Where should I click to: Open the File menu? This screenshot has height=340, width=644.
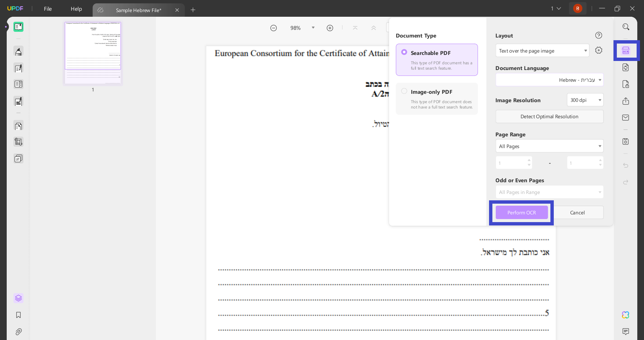point(48,9)
